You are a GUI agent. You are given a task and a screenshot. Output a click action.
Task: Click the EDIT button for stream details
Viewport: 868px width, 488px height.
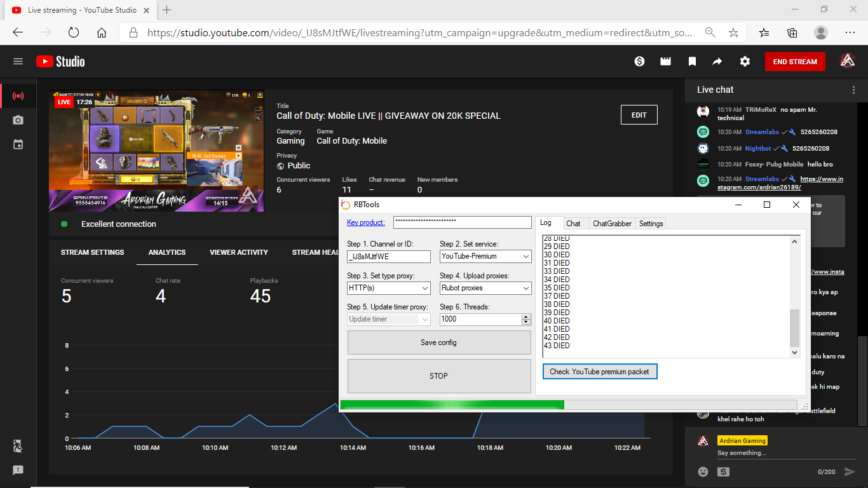point(639,115)
